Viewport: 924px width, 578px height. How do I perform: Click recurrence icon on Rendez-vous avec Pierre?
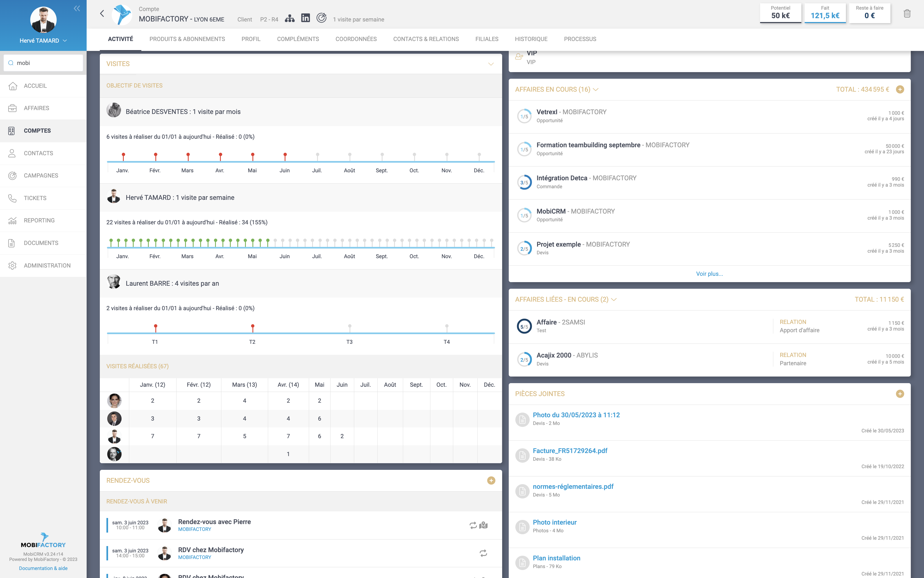point(473,526)
